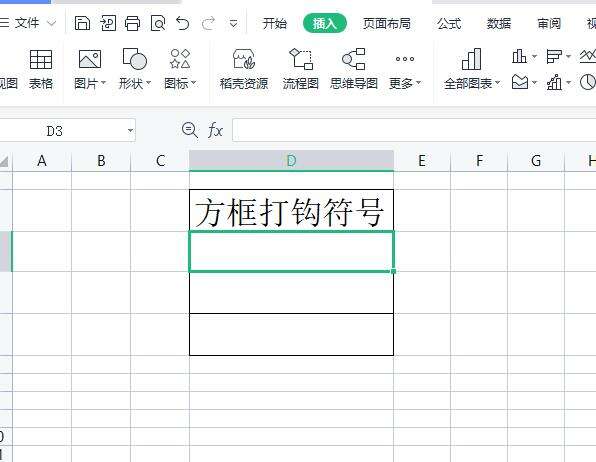
Task: Open the 页面布局 tab
Action: click(x=387, y=24)
